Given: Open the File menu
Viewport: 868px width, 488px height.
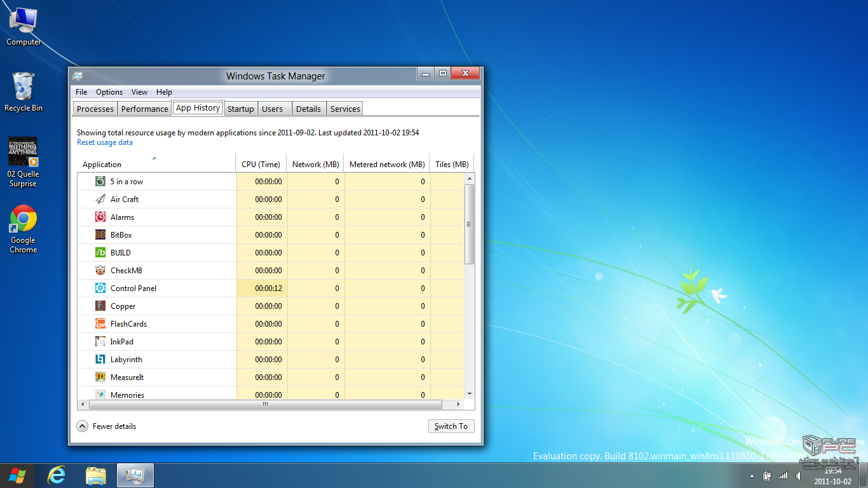Looking at the screenshot, I should coord(81,92).
